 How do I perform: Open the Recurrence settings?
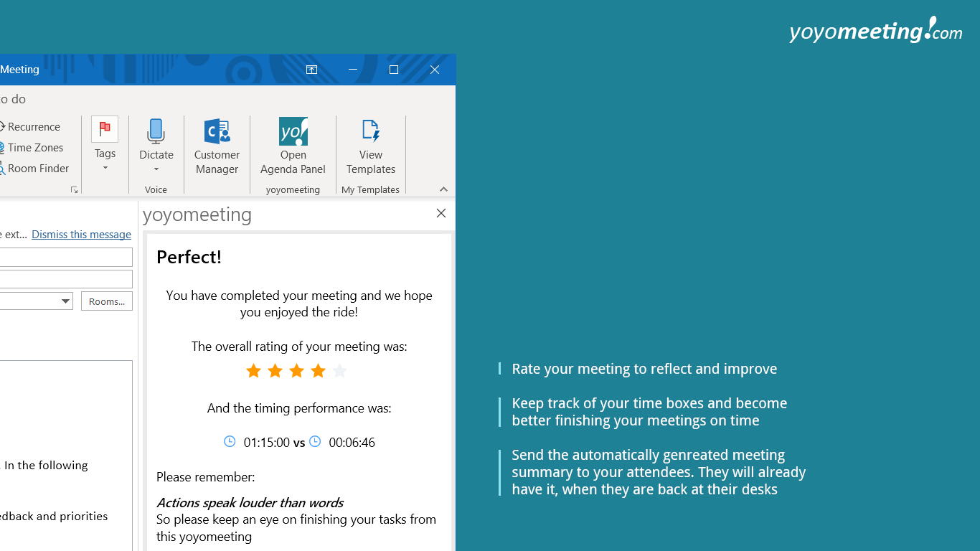(x=30, y=127)
